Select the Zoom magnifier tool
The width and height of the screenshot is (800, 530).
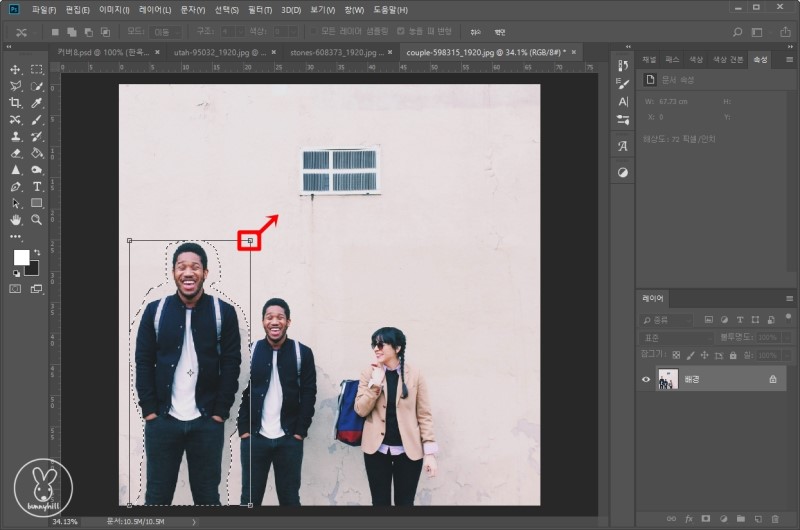coord(37,219)
